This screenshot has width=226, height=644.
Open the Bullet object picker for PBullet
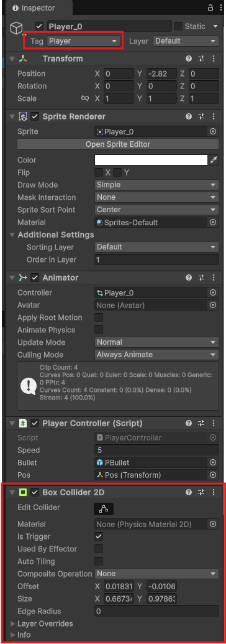pos(213,462)
